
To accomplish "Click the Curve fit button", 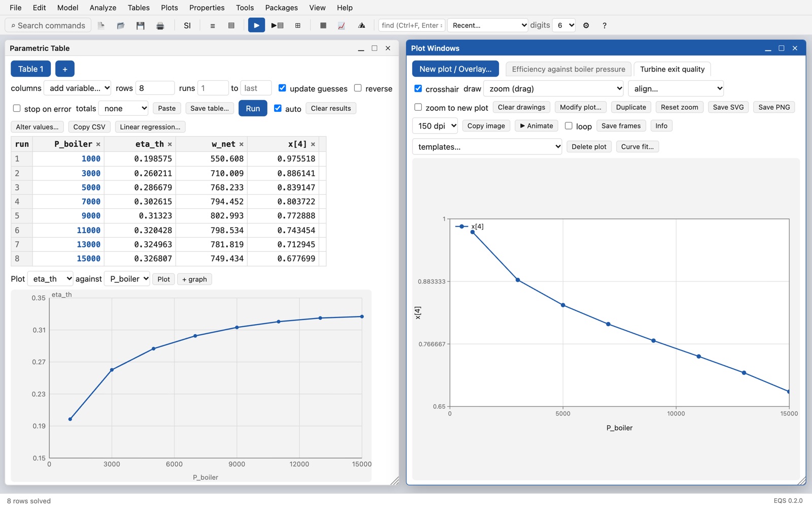I will point(637,147).
